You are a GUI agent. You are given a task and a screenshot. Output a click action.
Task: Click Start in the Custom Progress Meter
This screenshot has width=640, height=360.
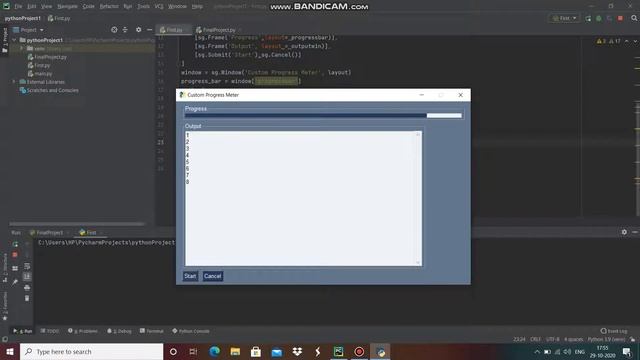click(x=190, y=276)
